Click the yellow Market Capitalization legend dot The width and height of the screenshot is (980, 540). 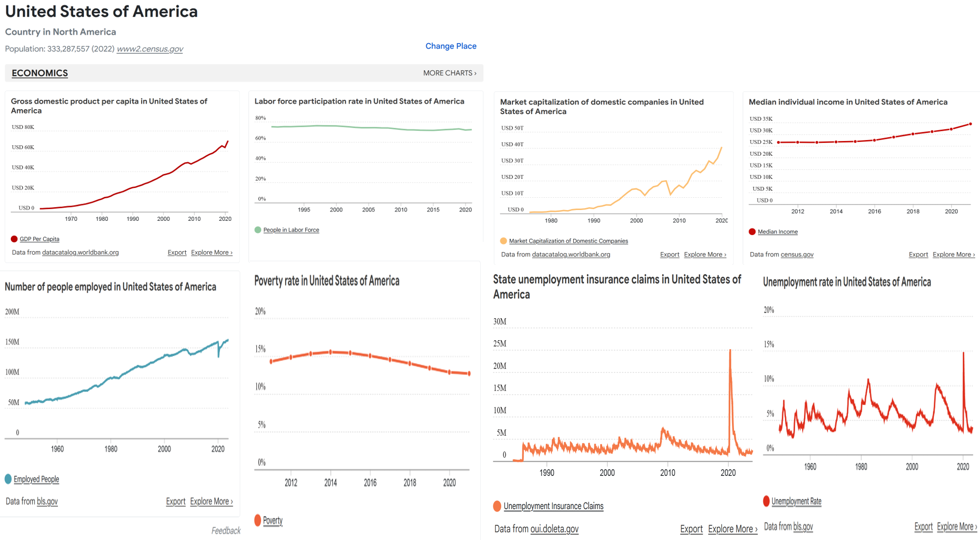503,241
